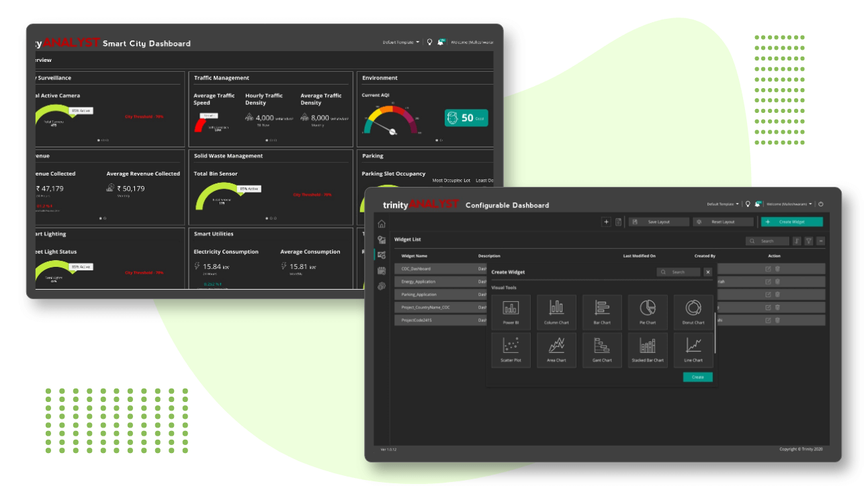The image size is (868, 486).
Task: Click the Search field in Create Widget dialog
Action: click(x=679, y=272)
